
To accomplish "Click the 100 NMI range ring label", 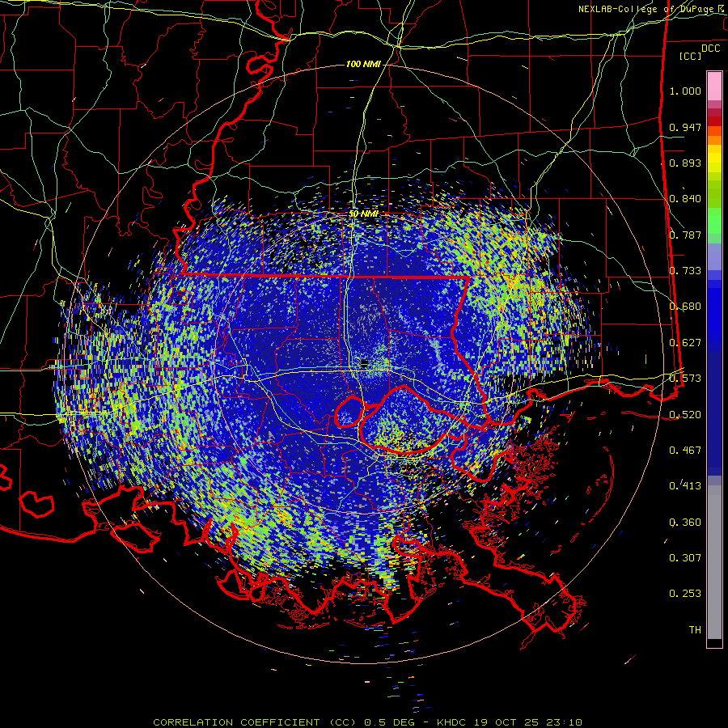I will (x=363, y=64).
